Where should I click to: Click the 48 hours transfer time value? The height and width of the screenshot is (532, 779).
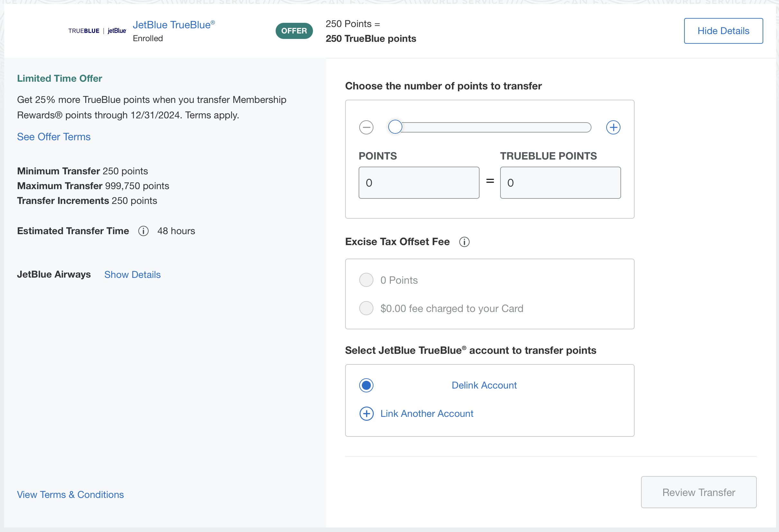tap(176, 231)
